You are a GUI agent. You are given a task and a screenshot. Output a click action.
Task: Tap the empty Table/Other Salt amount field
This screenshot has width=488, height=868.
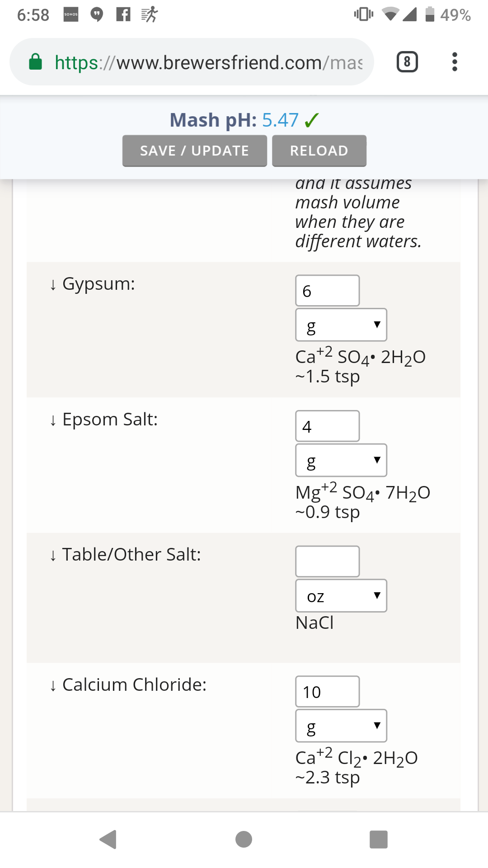click(327, 561)
